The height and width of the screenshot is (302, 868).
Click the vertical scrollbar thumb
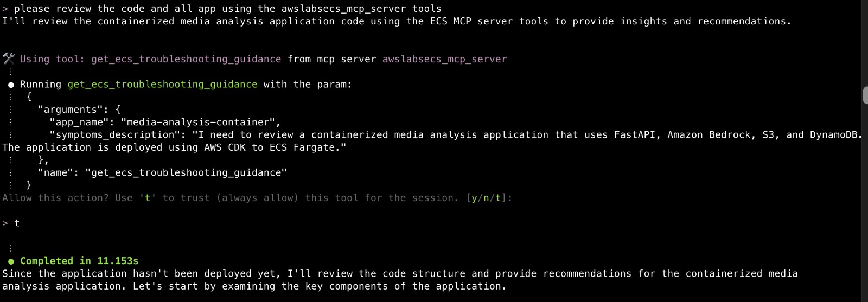[865, 95]
